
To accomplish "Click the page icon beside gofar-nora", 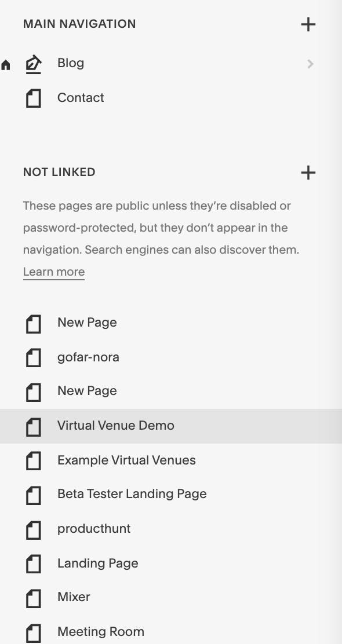I will pyautogui.click(x=33, y=358).
